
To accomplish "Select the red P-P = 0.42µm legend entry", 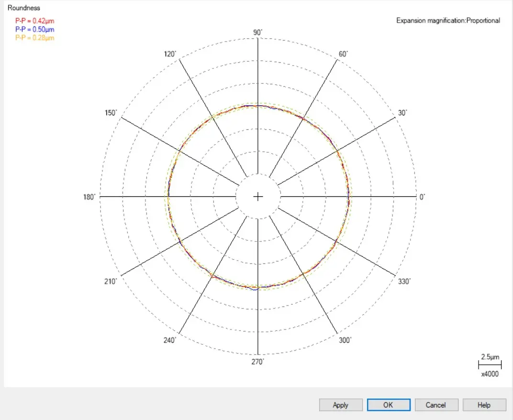I will tap(34, 21).
